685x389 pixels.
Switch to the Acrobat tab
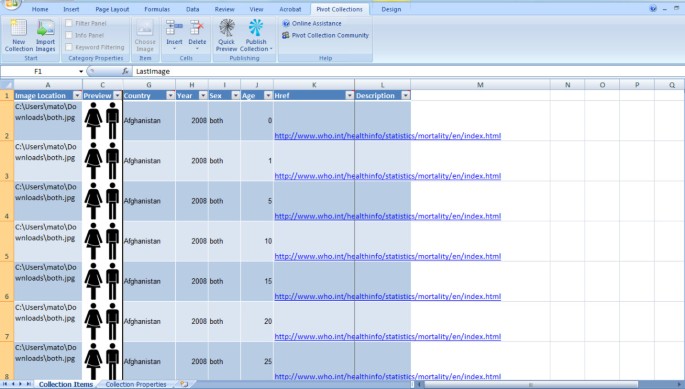click(x=290, y=9)
